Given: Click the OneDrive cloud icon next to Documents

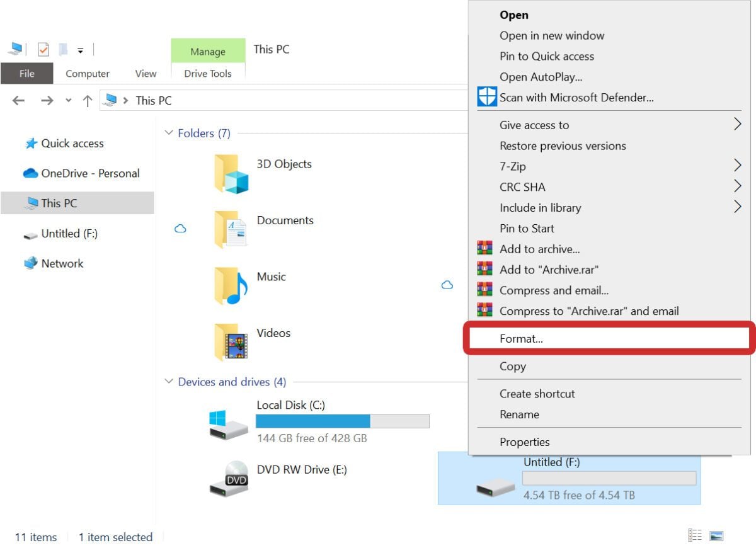Looking at the screenshot, I should tap(181, 229).
